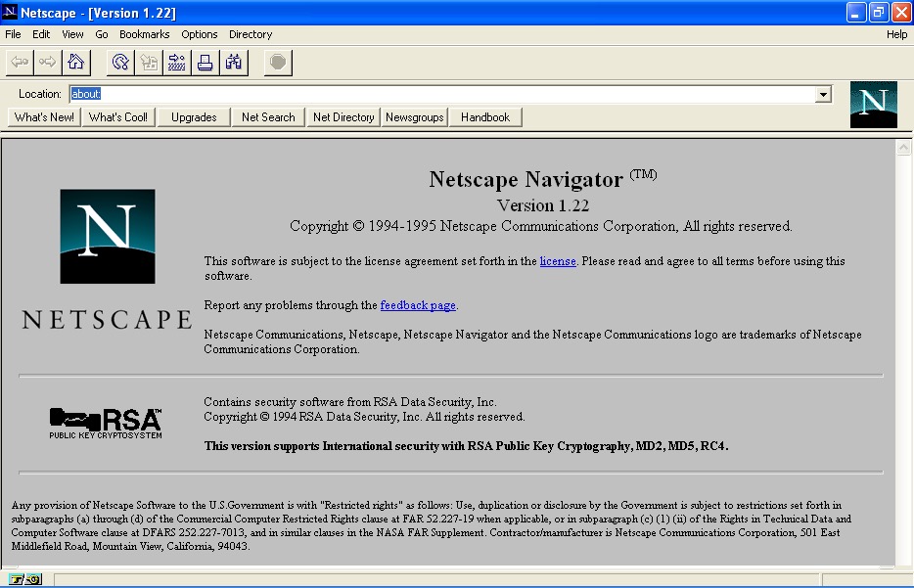Click the animated Netscape N logo beside Location

point(873,105)
